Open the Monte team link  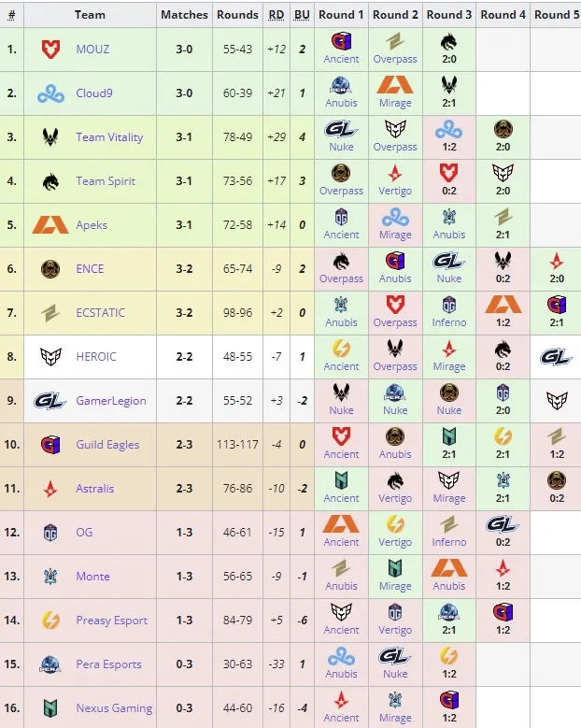coord(92,577)
